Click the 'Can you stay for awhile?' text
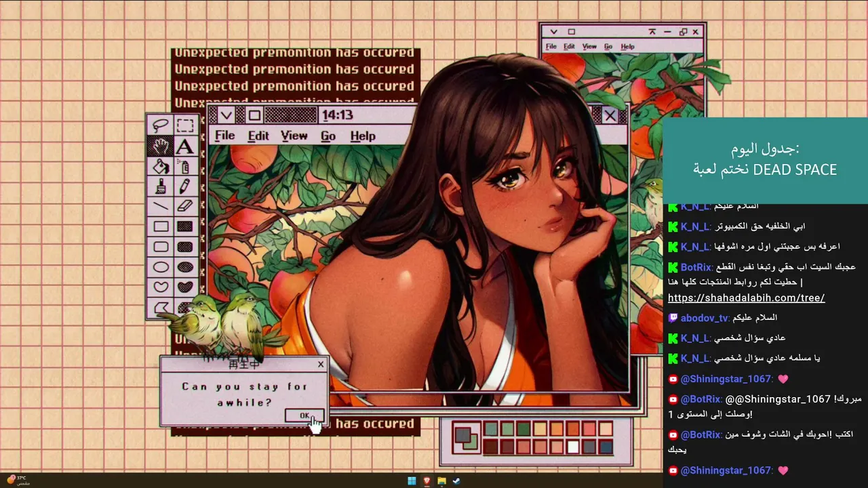868x488 pixels. coord(244,394)
